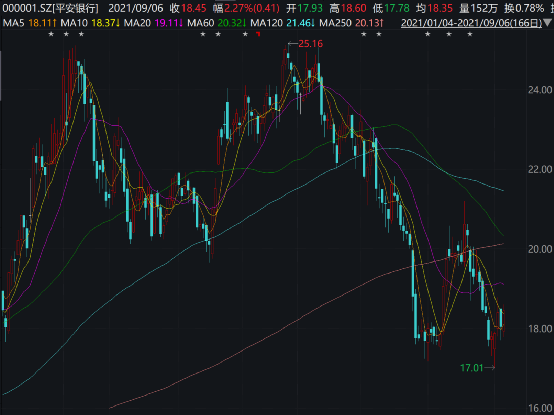Screen dimensions: 554x415
Task: Click the closing price 收18.45
Action: pyautogui.click(x=188, y=8)
